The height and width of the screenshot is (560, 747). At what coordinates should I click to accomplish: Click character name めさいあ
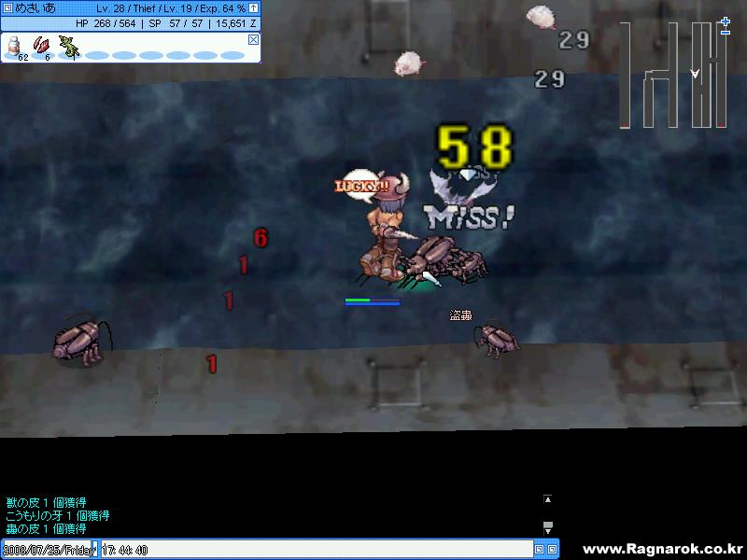[35, 8]
